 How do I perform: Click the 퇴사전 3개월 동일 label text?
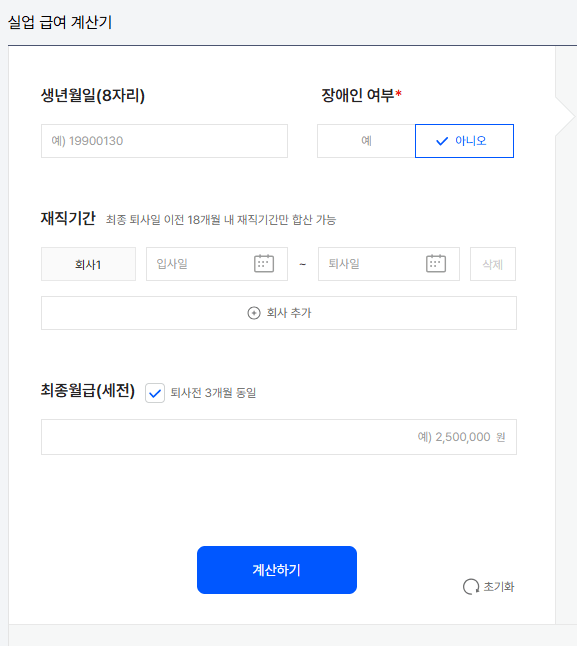213,393
